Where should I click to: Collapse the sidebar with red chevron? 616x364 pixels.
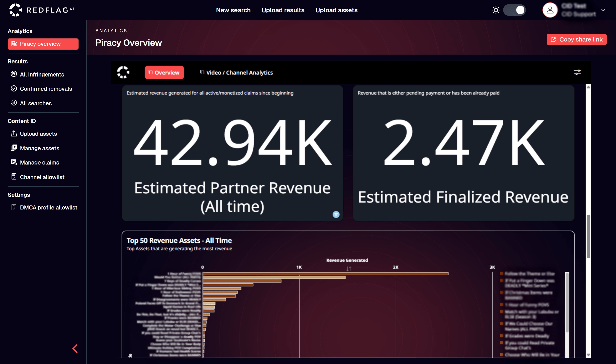click(75, 349)
